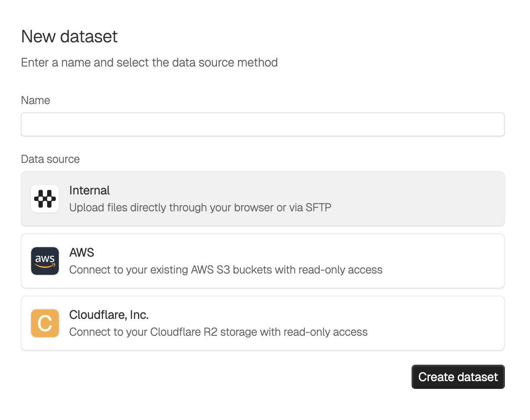Click the Data source section label
This screenshot has width=530, height=420.
50,159
